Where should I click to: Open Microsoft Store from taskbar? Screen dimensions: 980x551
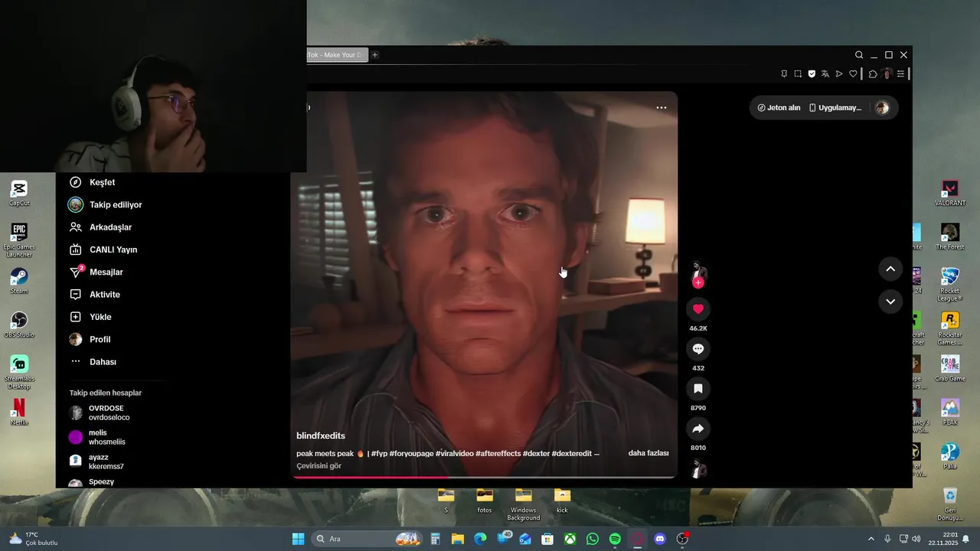point(547,539)
